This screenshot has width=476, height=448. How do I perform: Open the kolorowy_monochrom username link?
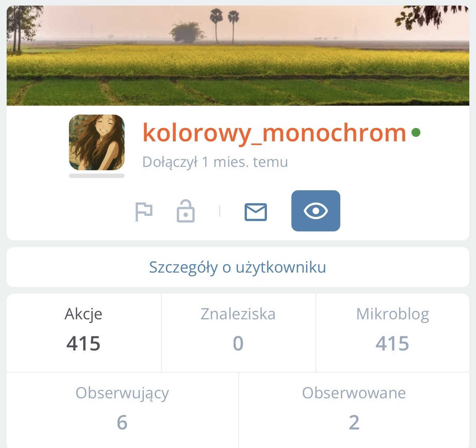pyautogui.click(x=274, y=133)
